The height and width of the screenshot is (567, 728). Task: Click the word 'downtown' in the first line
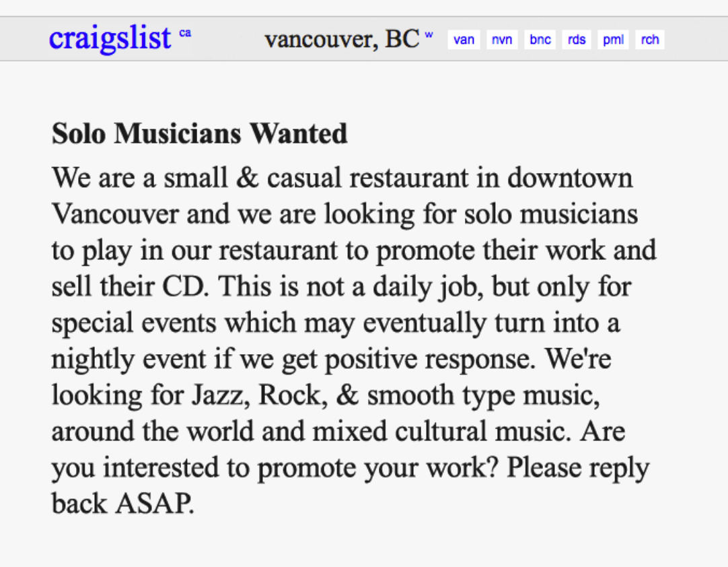[x=570, y=178]
